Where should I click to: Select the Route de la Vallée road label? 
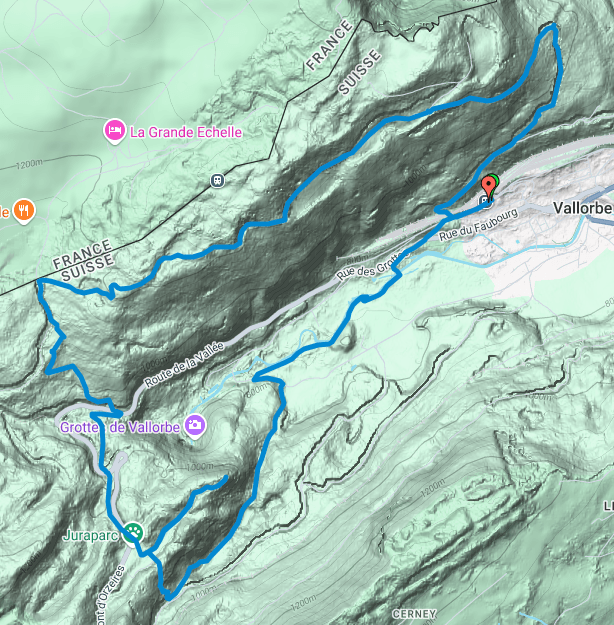click(184, 364)
